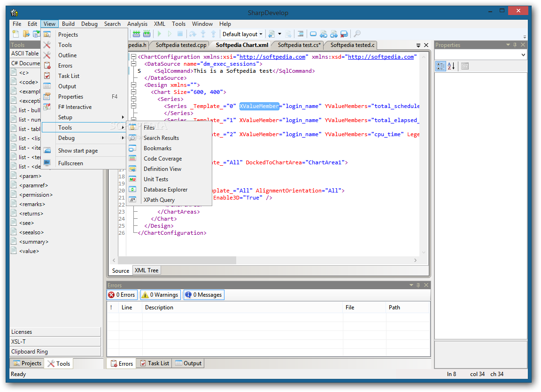Click the pin icon on Properties panel

click(x=515, y=45)
